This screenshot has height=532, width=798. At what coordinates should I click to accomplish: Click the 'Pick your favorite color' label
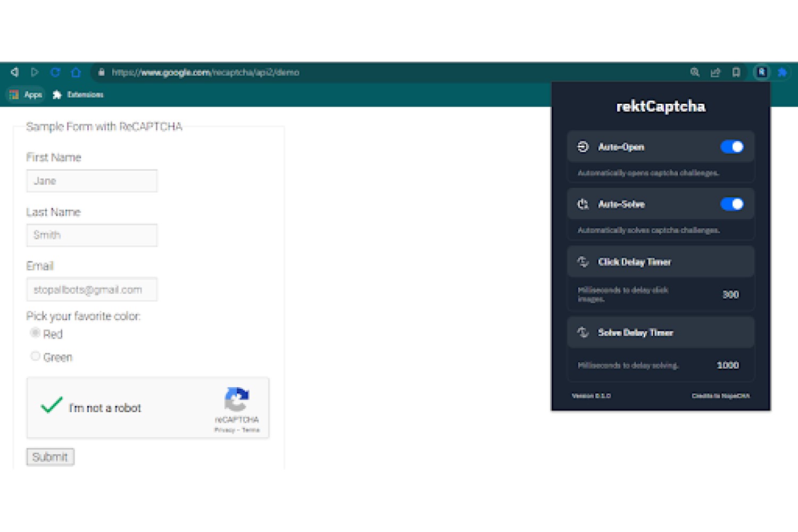click(84, 316)
